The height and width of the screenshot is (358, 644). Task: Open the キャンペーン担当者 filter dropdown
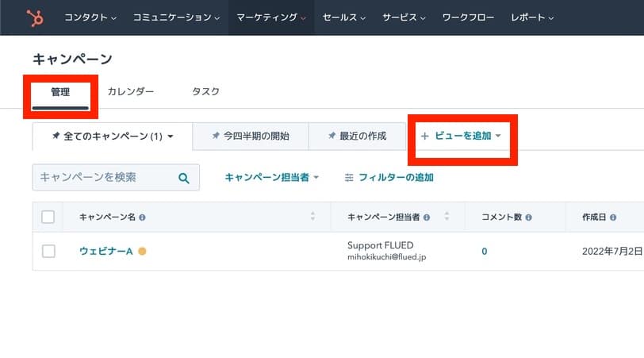point(271,178)
